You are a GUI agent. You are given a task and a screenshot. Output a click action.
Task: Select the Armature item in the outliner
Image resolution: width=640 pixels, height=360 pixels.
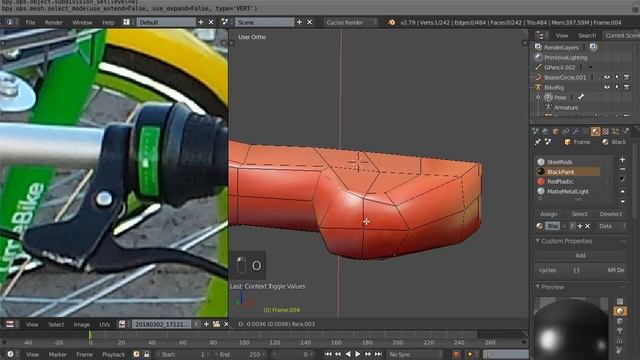pos(566,107)
